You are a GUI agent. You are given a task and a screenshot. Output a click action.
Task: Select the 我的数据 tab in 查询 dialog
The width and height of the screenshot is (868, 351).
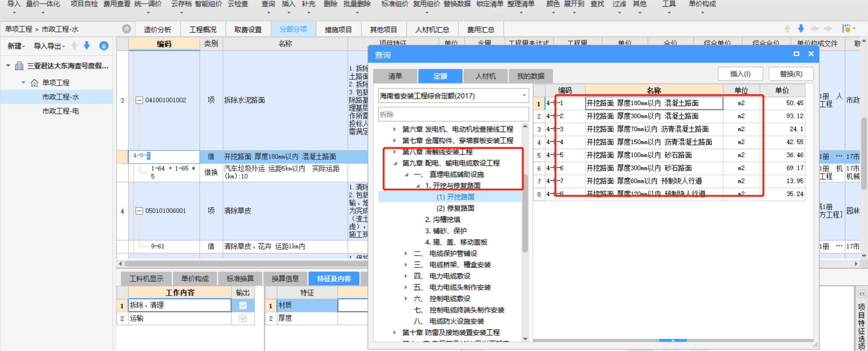coord(531,76)
